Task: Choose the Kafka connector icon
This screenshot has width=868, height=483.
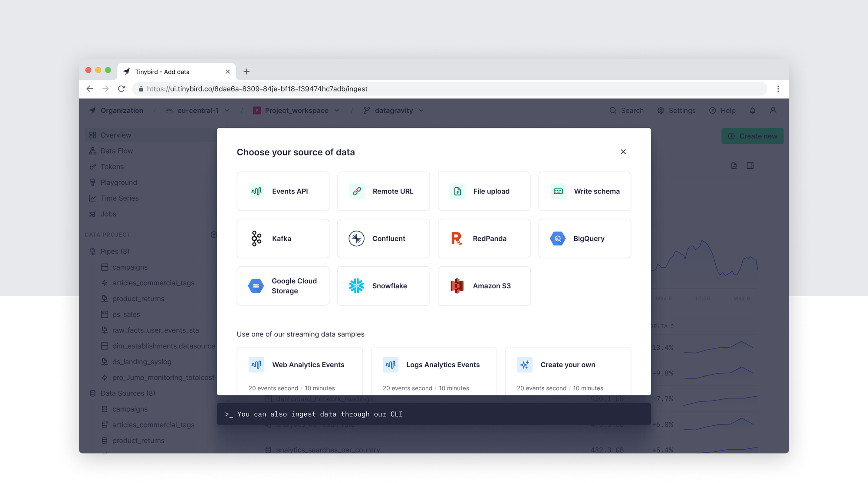Action: click(x=256, y=238)
